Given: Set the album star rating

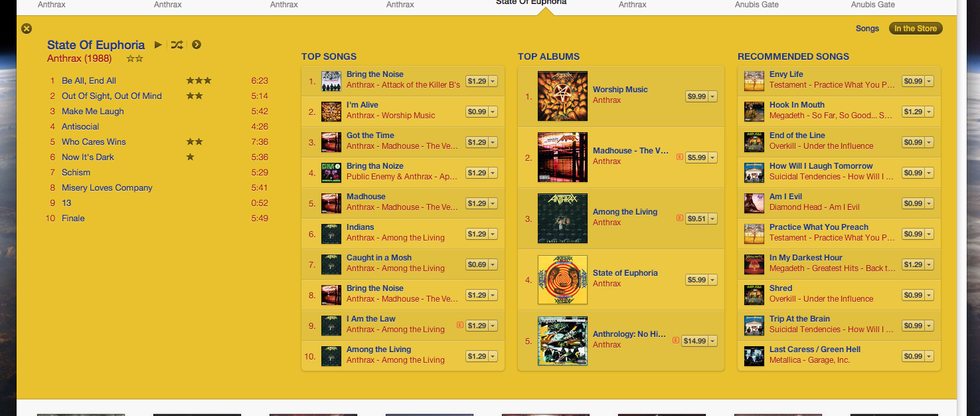Looking at the screenshot, I should (135, 58).
